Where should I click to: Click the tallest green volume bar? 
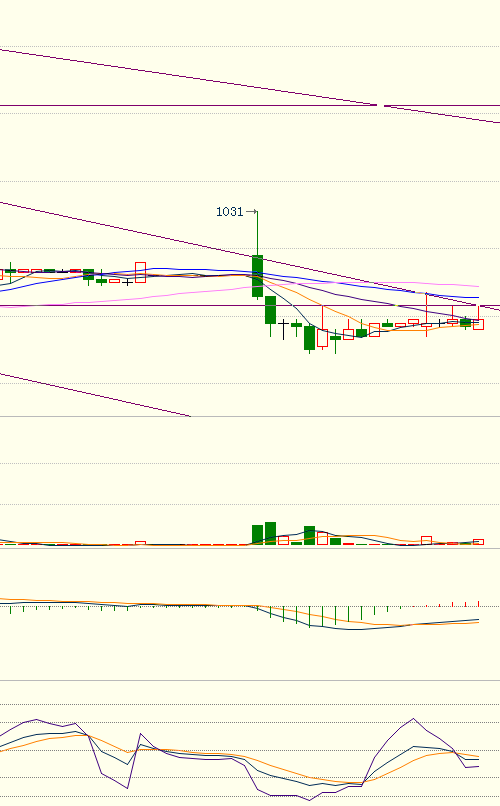(x=270, y=533)
